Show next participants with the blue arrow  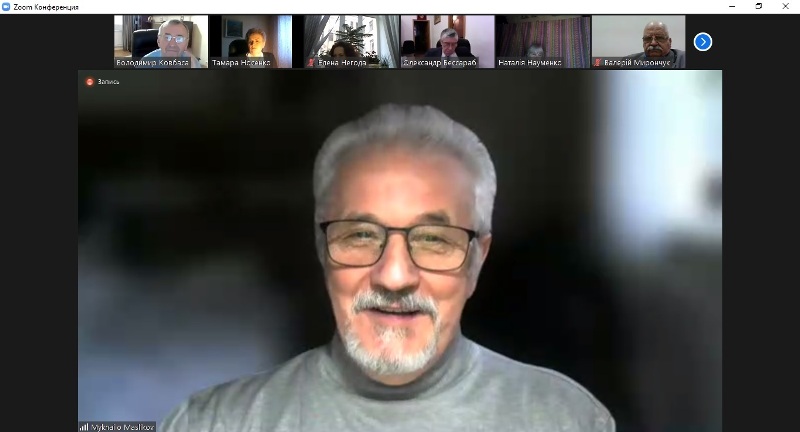click(x=703, y=42)
